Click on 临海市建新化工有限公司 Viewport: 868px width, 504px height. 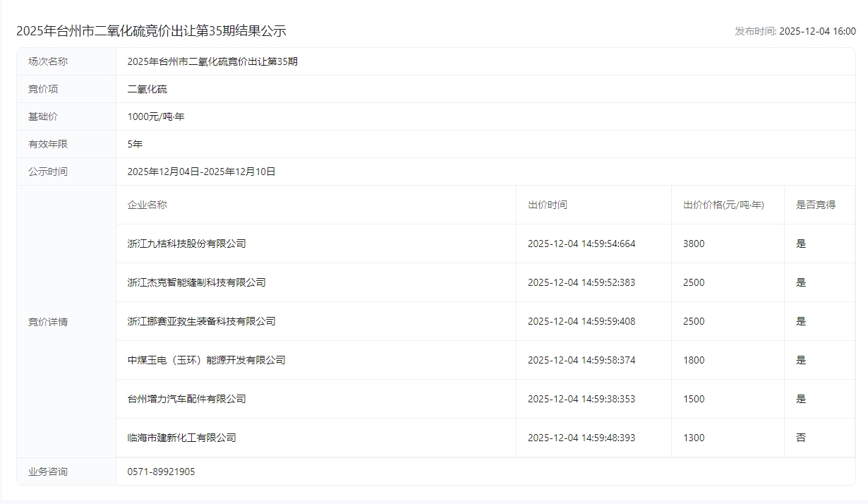pyautogui.click(x=181, y=438)
